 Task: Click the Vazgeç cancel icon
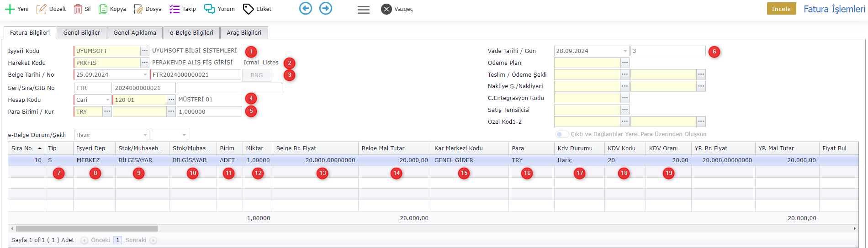pos(386,9)
